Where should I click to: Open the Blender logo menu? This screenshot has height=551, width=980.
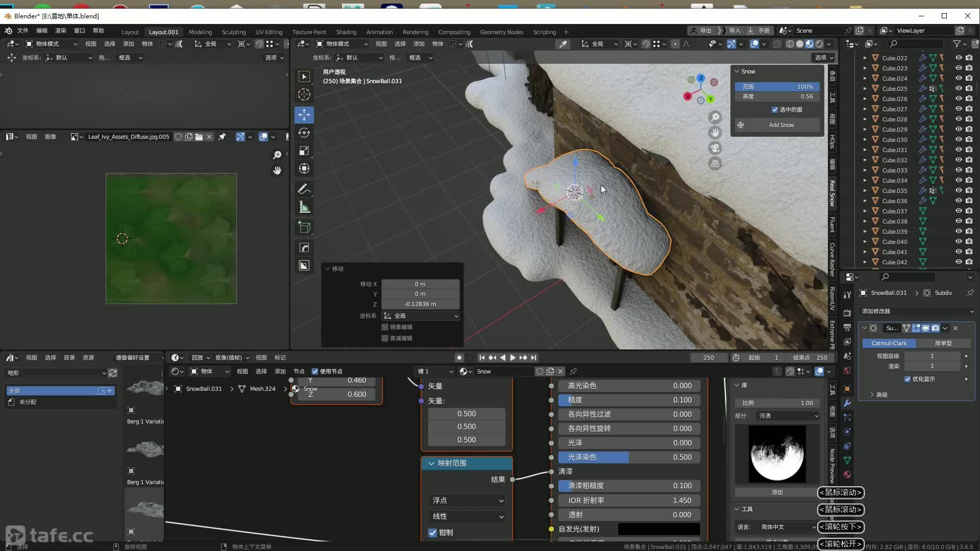point(9,31)
